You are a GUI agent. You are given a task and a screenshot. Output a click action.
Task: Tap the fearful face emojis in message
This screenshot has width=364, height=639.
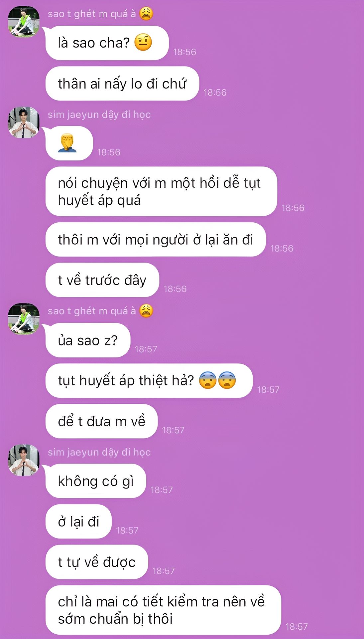[x=217, y=380]
